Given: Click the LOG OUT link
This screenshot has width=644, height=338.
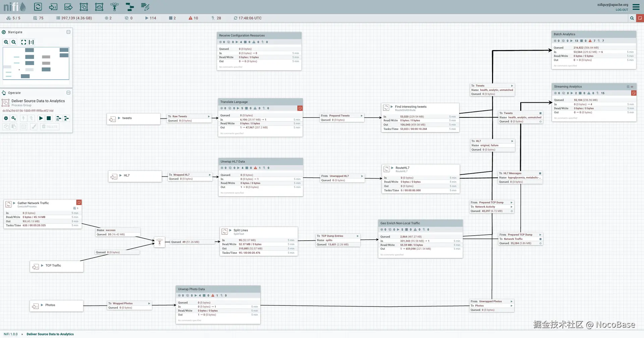Looking at the screenshot, I should [x=622, y=10].
